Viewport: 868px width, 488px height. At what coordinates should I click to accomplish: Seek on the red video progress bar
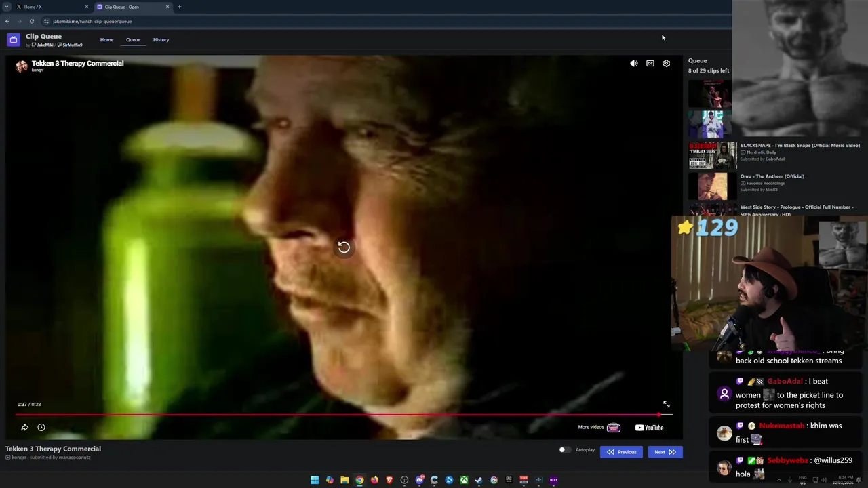pos(344,415)
